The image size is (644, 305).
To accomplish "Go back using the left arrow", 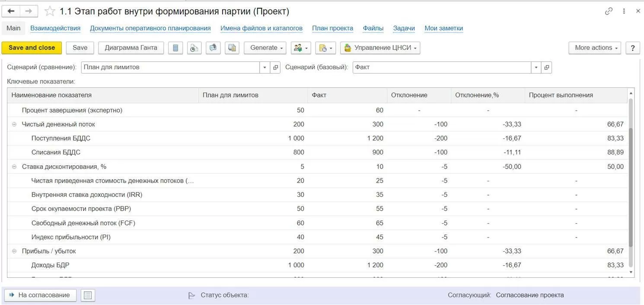I will (11, 11).
